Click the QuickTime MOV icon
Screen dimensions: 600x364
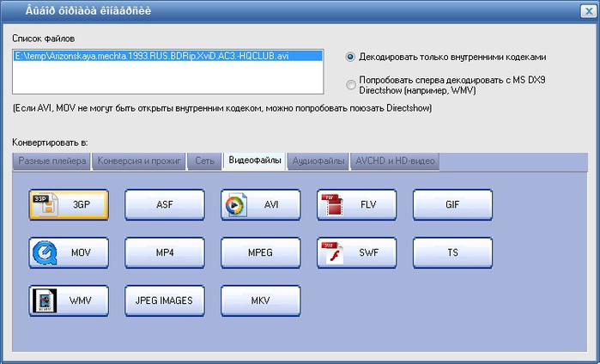[45, 253]
